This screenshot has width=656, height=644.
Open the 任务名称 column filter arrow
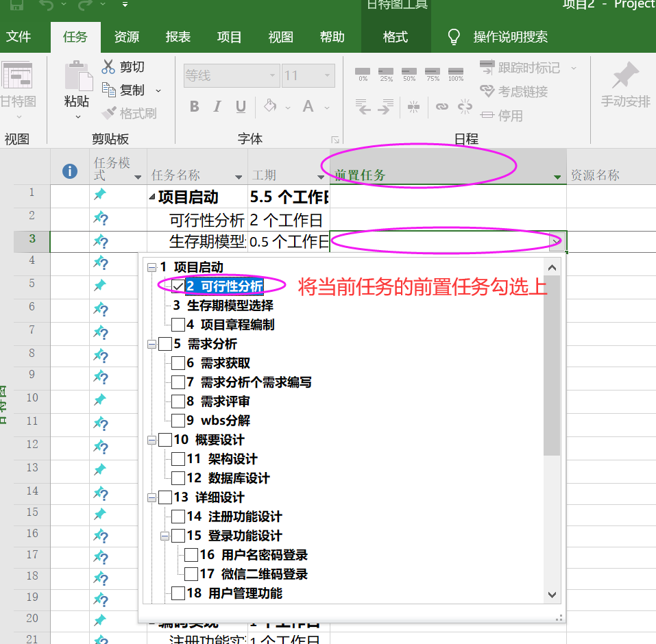click(x=239, y=177)
